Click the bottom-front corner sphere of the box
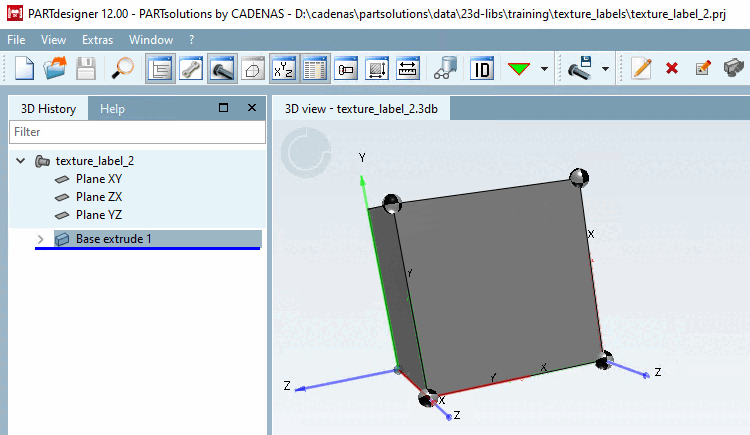 pos(428,398)
